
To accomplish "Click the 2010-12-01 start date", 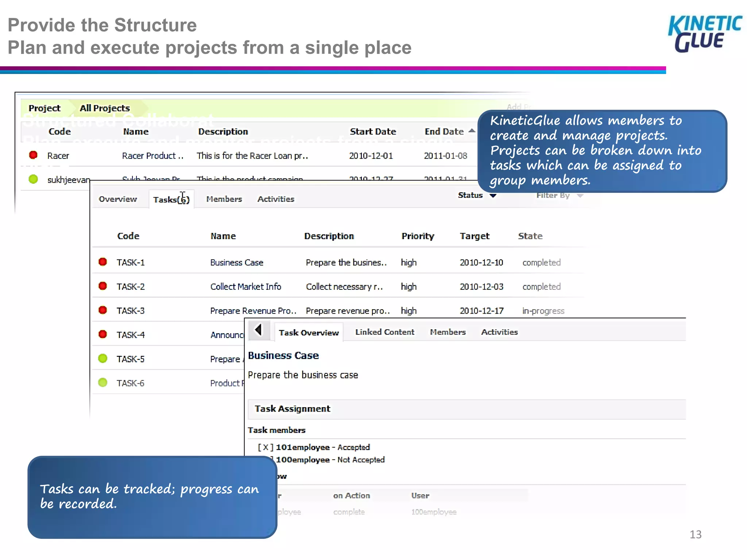I will coord(371,156).
